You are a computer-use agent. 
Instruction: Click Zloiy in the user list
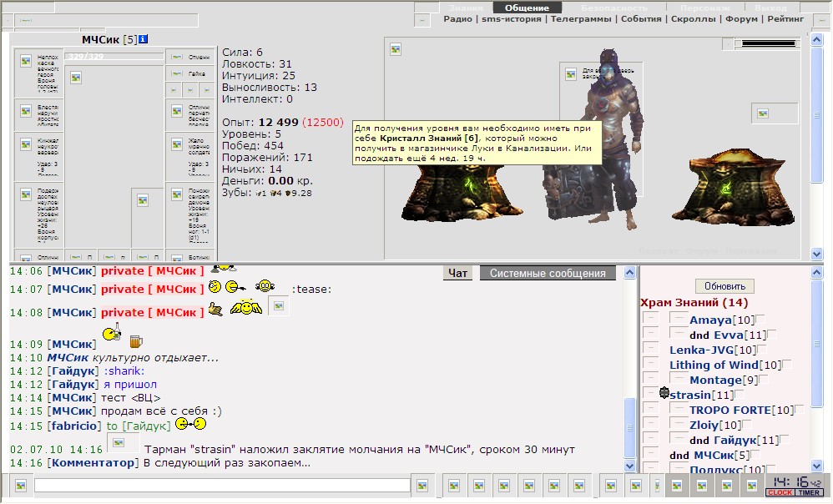[x=704, y=425]
